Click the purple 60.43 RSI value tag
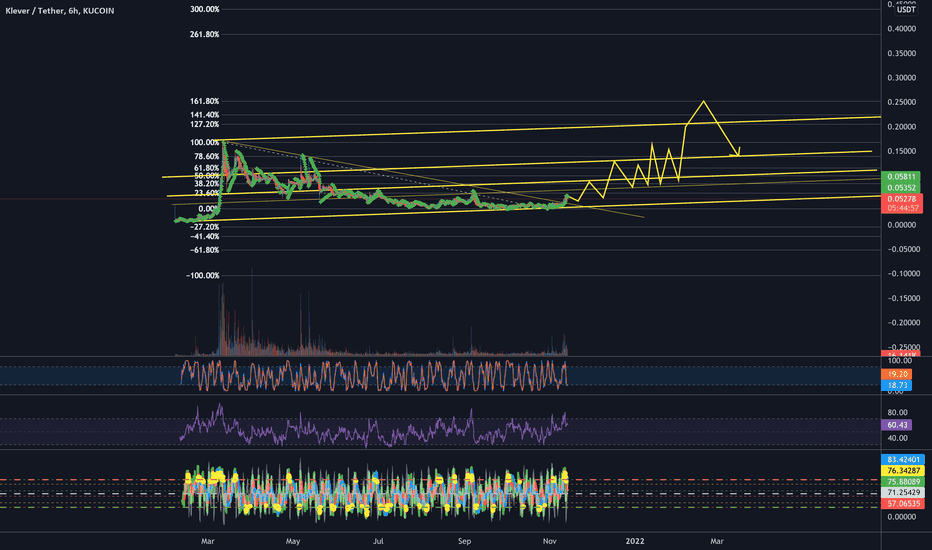932x550 pixels. (896, 425)
